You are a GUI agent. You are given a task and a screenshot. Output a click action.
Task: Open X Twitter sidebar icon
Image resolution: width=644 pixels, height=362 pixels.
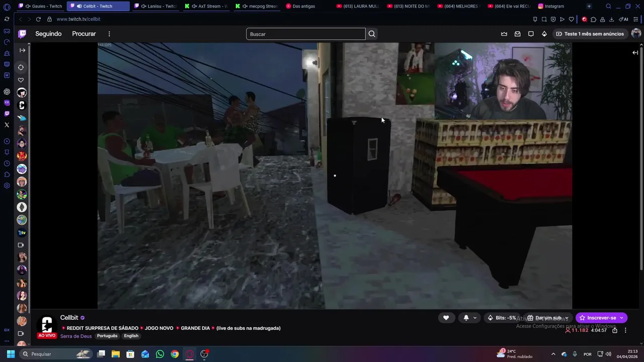coord(7,125)
